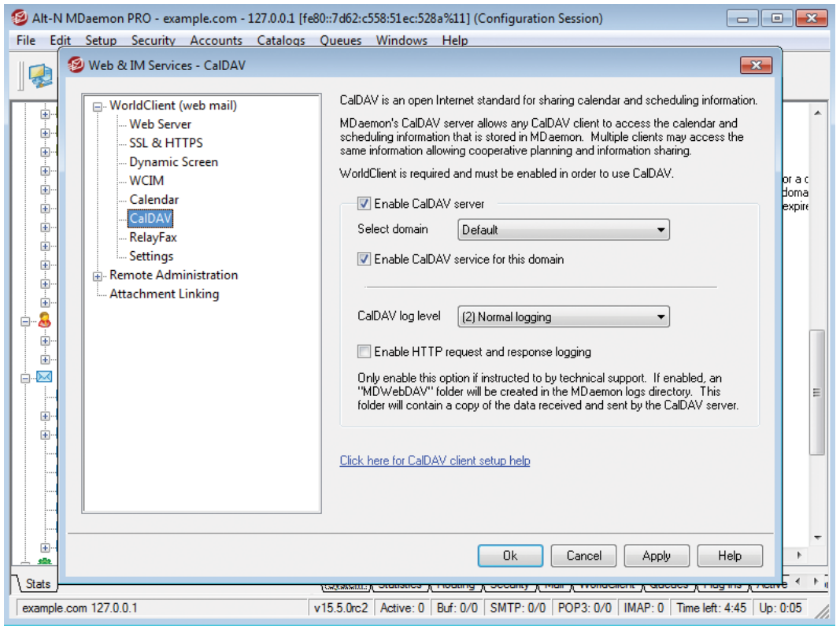
Task: Open the CalDAV client setup help link
Action: (x=435, y=461)
